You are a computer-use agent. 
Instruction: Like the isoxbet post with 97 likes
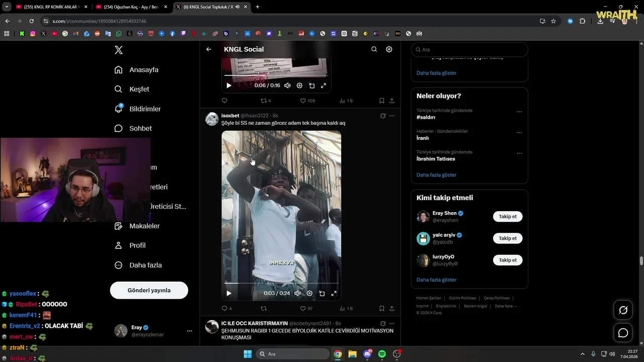(306, 308)
